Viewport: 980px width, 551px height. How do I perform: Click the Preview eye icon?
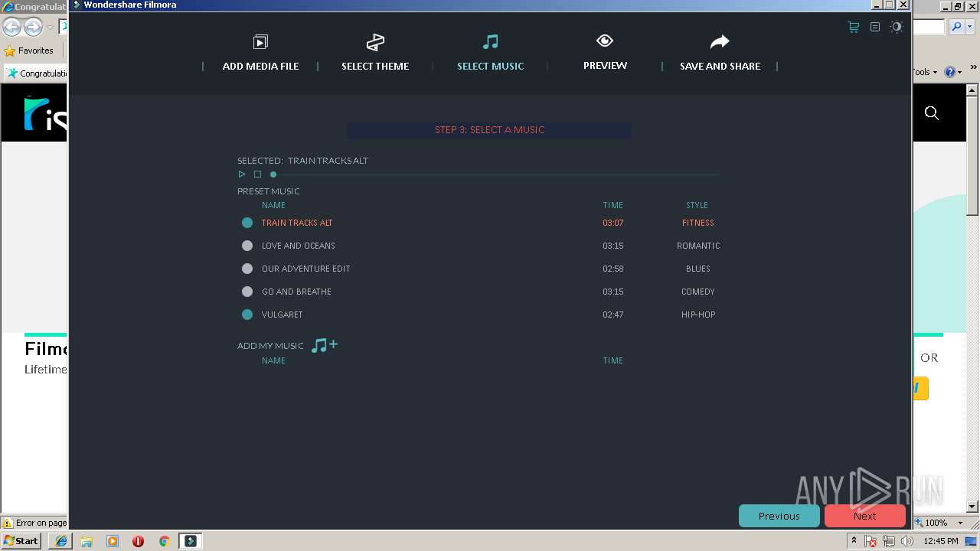pos(605,41)
